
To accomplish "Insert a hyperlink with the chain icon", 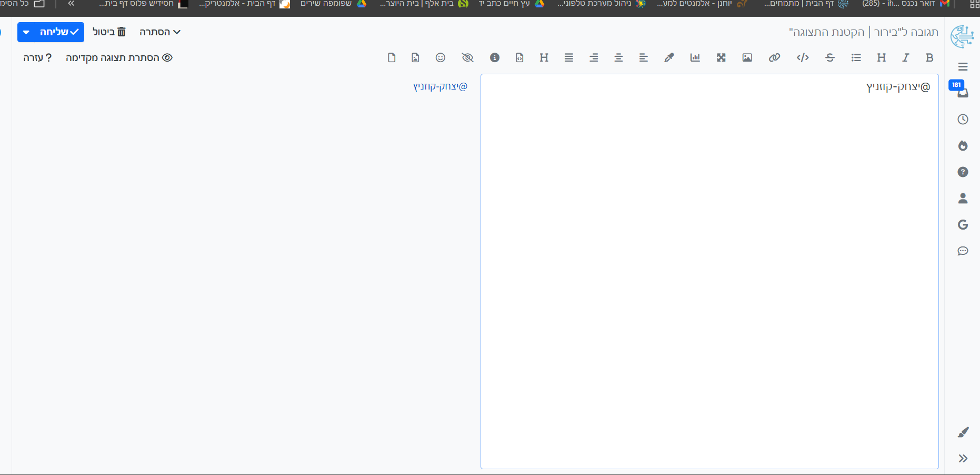I will point(774,58).
